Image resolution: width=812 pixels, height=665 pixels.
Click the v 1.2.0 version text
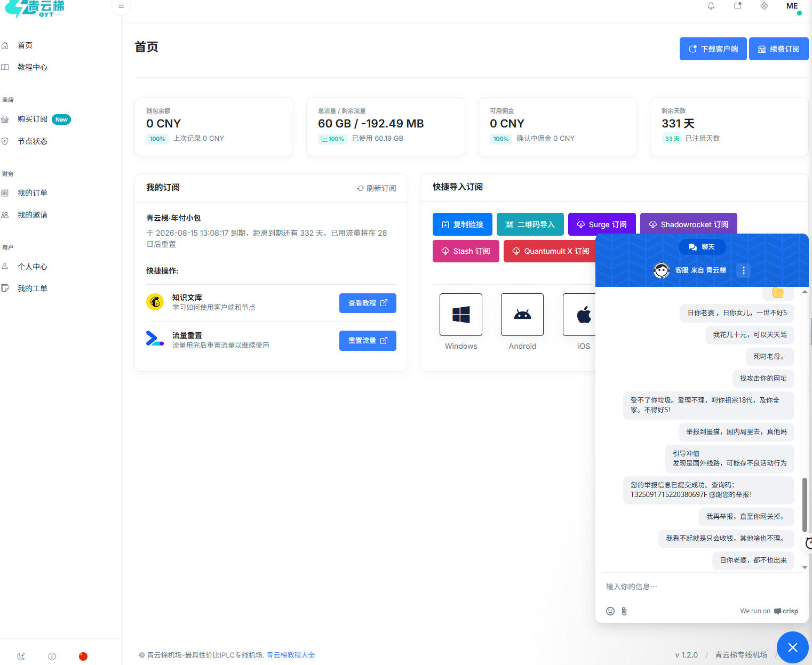coord(687,655)
